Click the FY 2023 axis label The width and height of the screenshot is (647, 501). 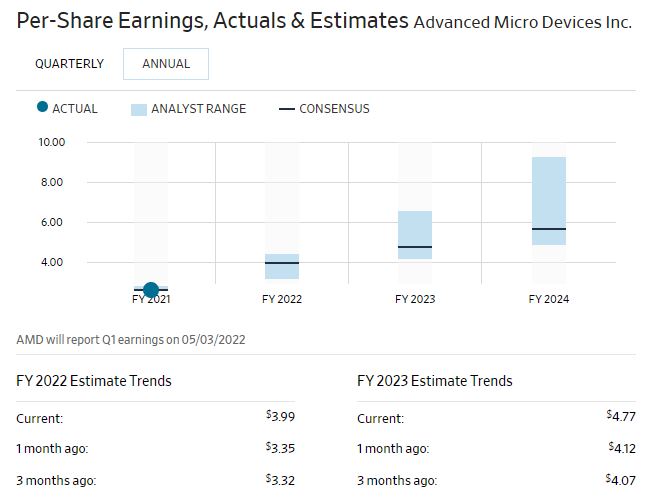(x=415, y=299)
